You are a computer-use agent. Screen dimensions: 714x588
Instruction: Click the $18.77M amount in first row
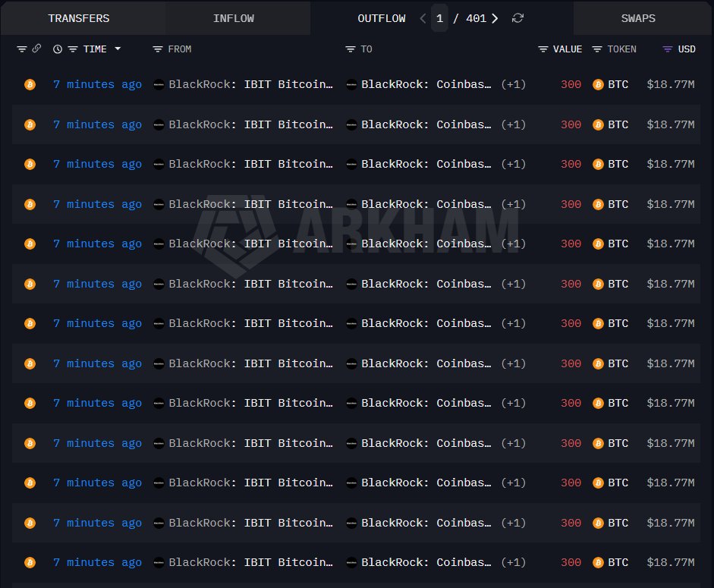click(671, 84)
